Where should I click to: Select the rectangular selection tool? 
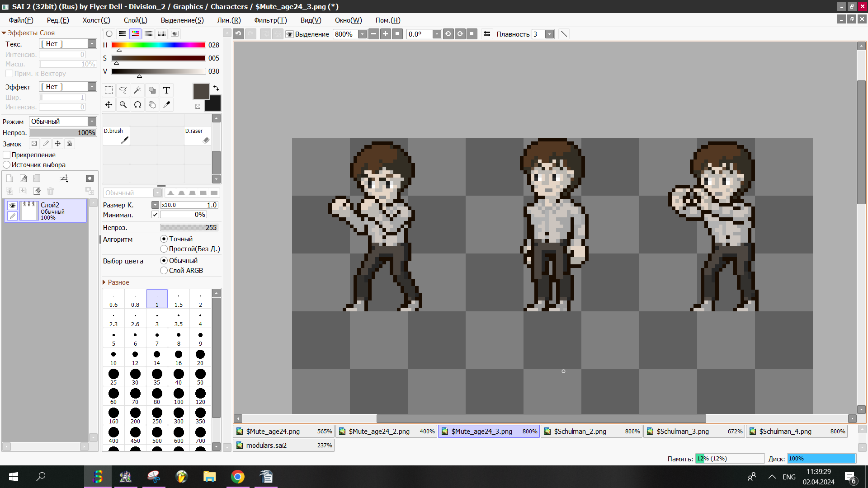(108, 90)
